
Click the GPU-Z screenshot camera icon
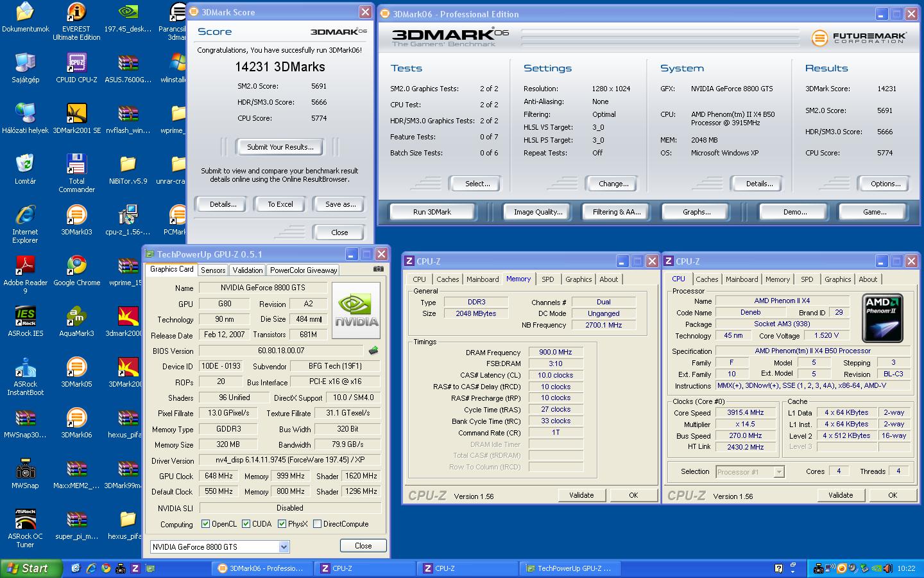[379, 269]
